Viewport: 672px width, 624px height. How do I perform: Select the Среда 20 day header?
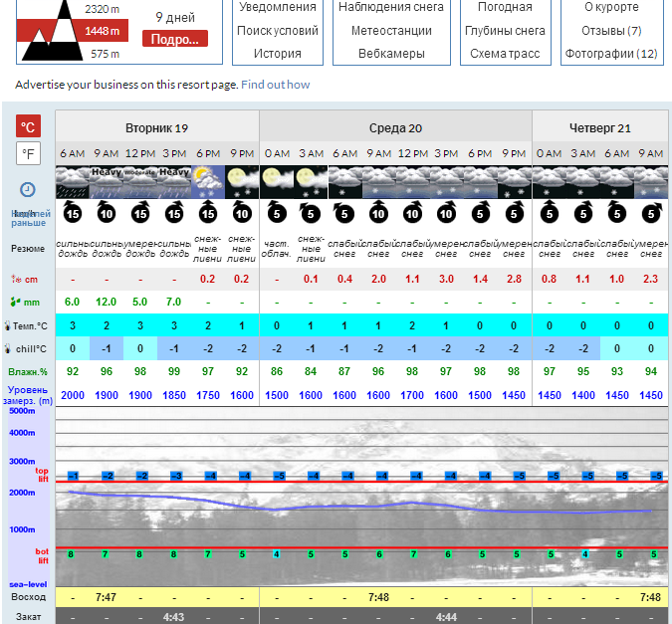tap(395, 127)
